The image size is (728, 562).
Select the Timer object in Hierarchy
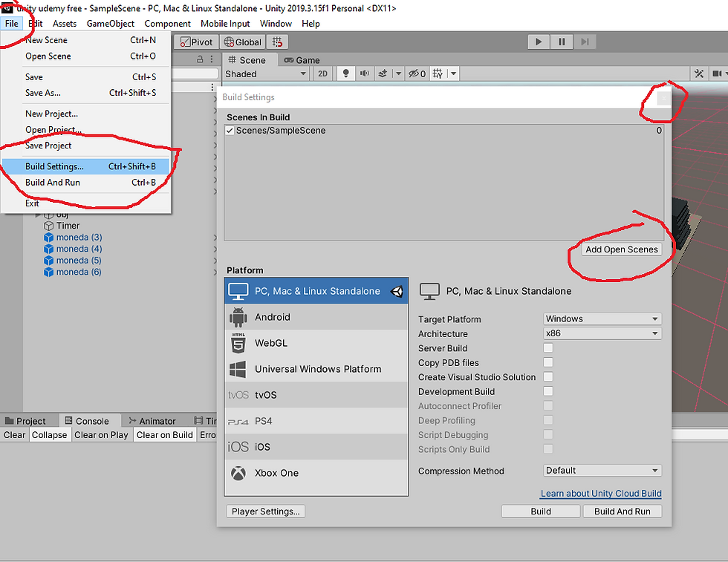pyautogui.click(x=68, y=226)
